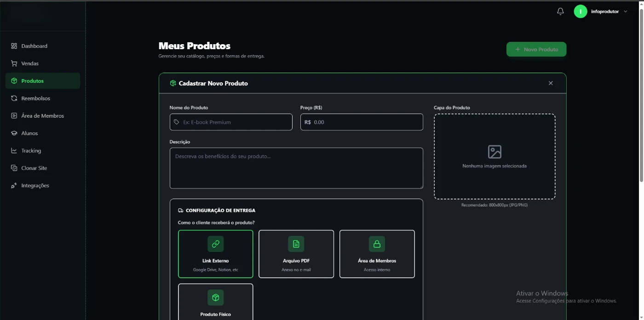This screenshot has width=644, height=320.
Task: Select Link Externo delivery option
Action: tap(215, 254)
